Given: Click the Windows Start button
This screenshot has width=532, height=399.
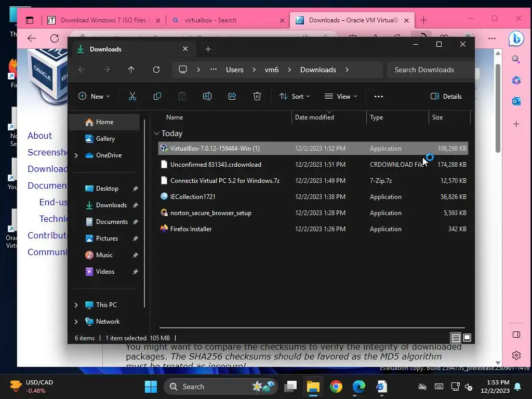Looking at the screenshot, I should (151, 387).
